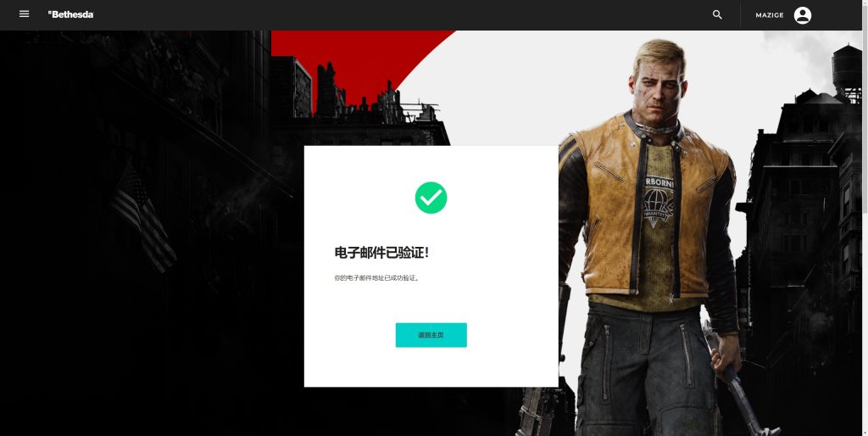Click the scrollbar track below the thumb

tap(865, 321)
